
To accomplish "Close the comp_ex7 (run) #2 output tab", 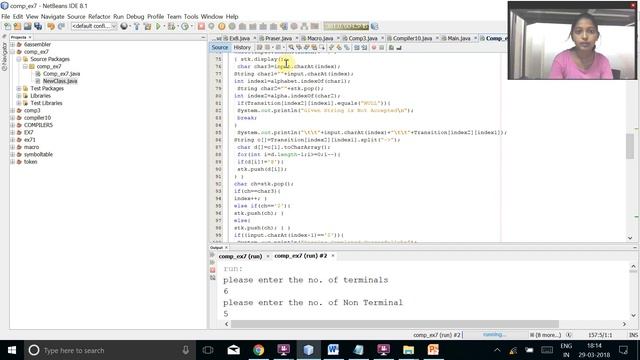I will click(333, 256).
